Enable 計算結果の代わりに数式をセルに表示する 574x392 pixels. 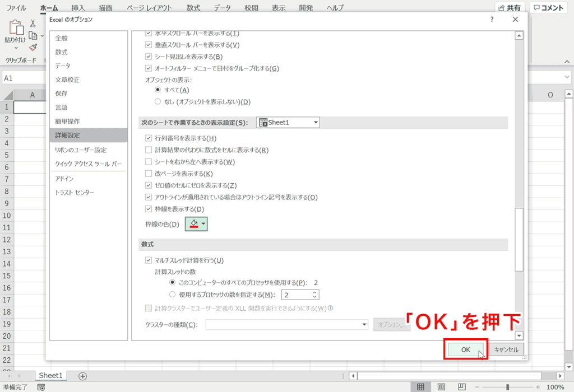(x=148, y=150)
